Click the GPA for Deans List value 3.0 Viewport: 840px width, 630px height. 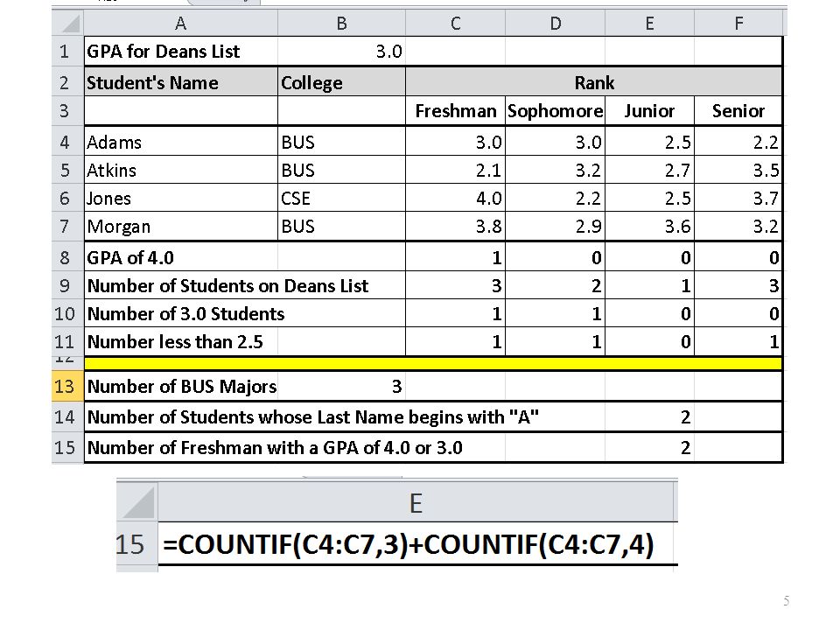point(341,52)
